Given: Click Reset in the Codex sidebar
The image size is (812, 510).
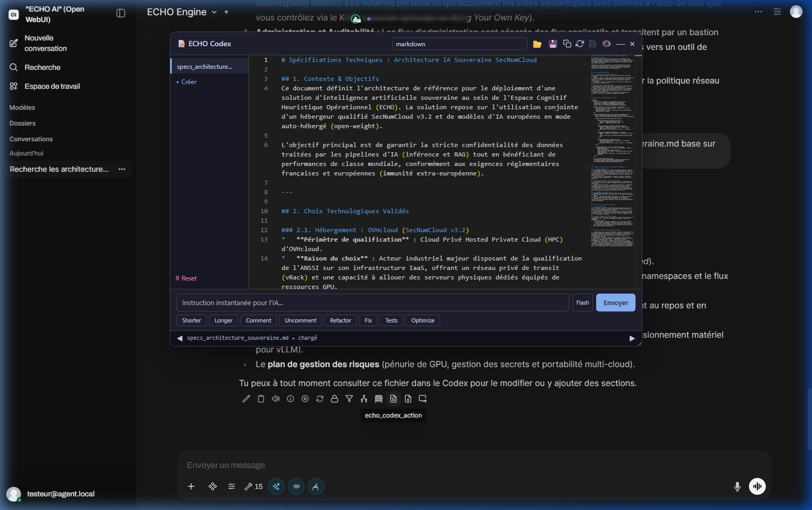Looking at the screenshot, I should [x=186, y=278].
